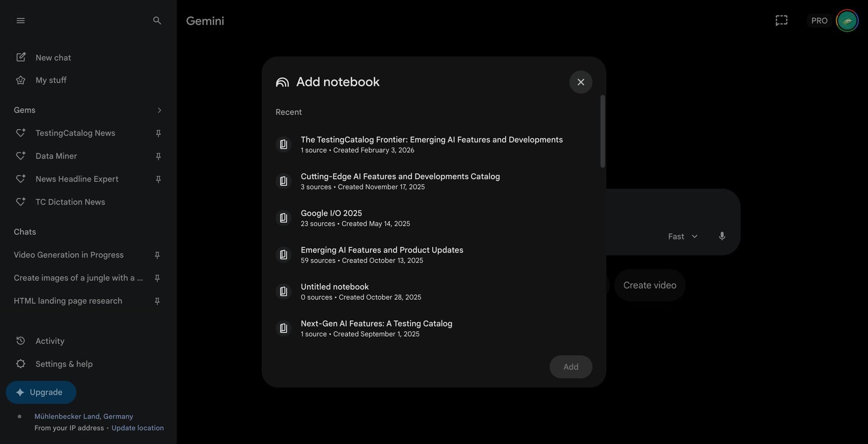This screenshot has height=444, width=868.
Task: Click the Add button in dialog
Action: (571, 367)
